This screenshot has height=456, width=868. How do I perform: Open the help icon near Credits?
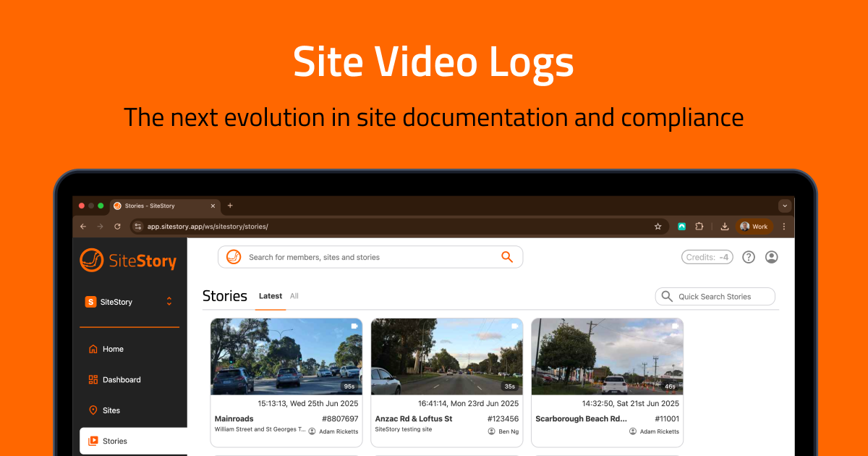tap(748, 257)
